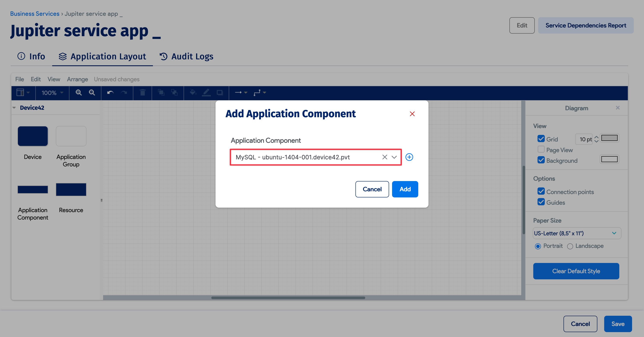Open the US-Letter paper size dropdown
The height and width of the screenshot is (337, 644).
click(577, 233)
